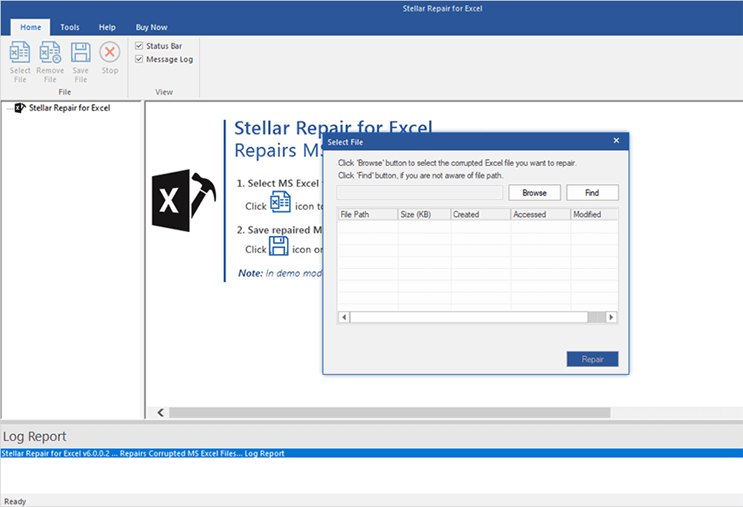Sort by the Size (KB) column header
The image size is (743, 507).
click(x=424, y=214)
